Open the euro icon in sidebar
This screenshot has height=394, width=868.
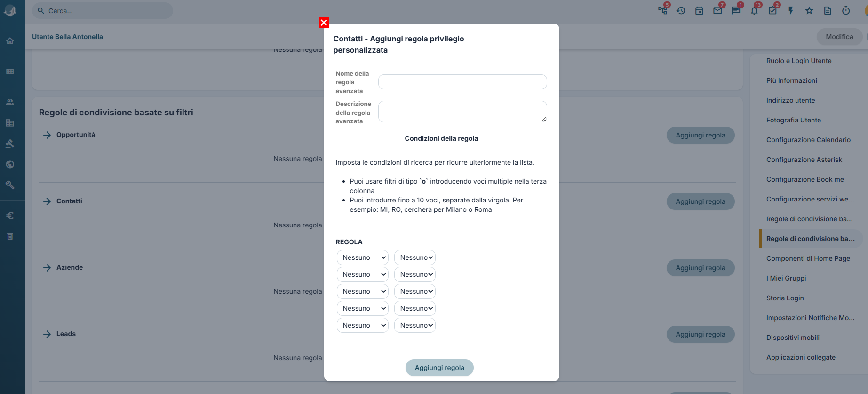click(x=10, y=216)
